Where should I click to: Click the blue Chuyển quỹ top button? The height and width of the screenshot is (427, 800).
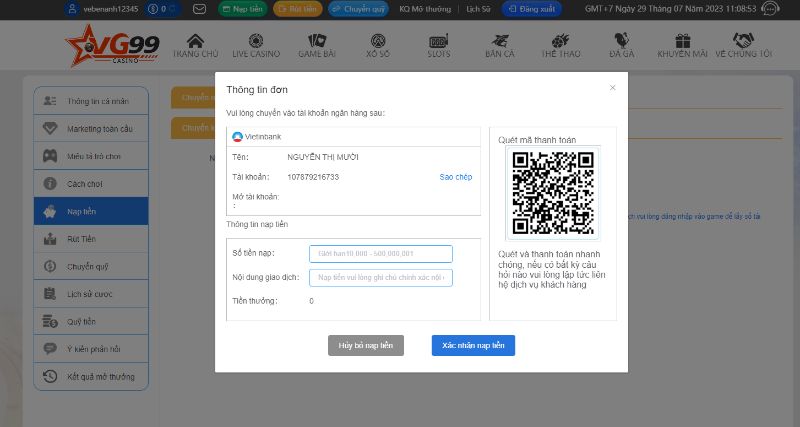[358, 9]
